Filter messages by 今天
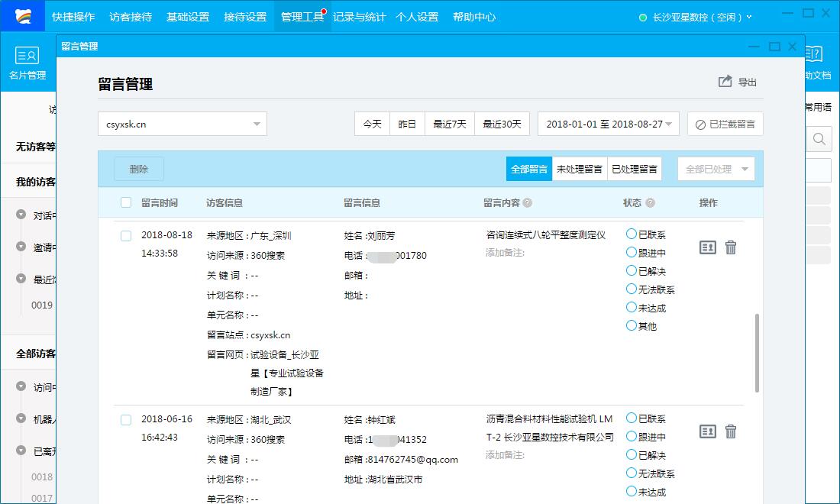The height and width of the screenshot is (504, 840). pos(373,124)
